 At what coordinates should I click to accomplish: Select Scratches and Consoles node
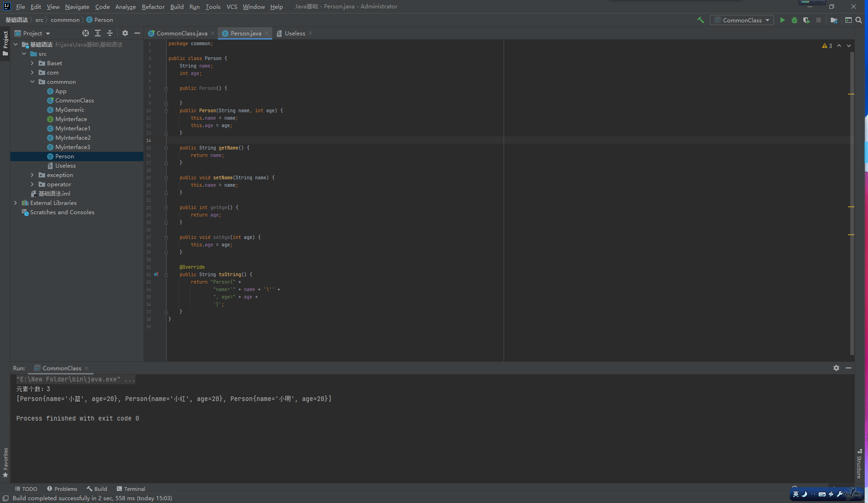[62, 212]
